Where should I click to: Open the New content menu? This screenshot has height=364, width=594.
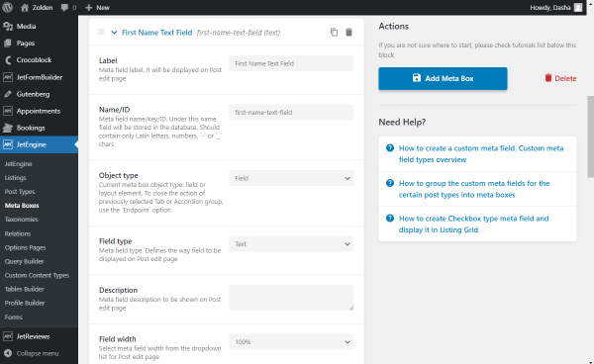[x=97, y=8]
